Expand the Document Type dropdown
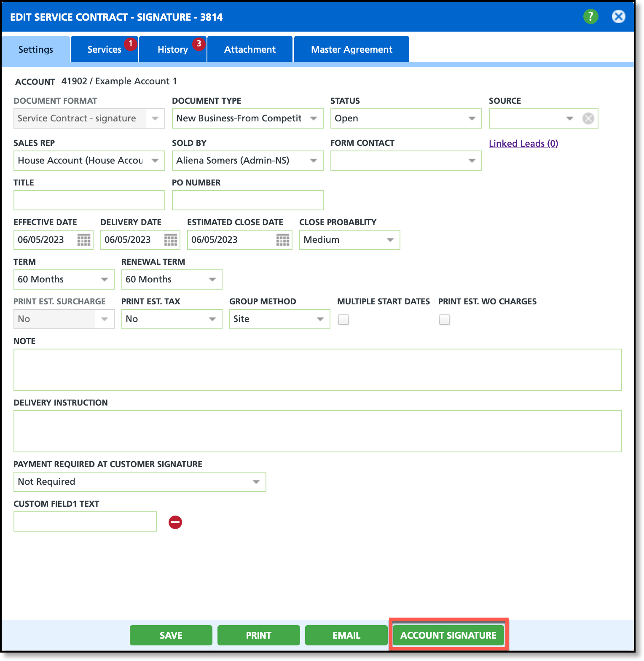 pyautogui.click(x=247, y=118)
